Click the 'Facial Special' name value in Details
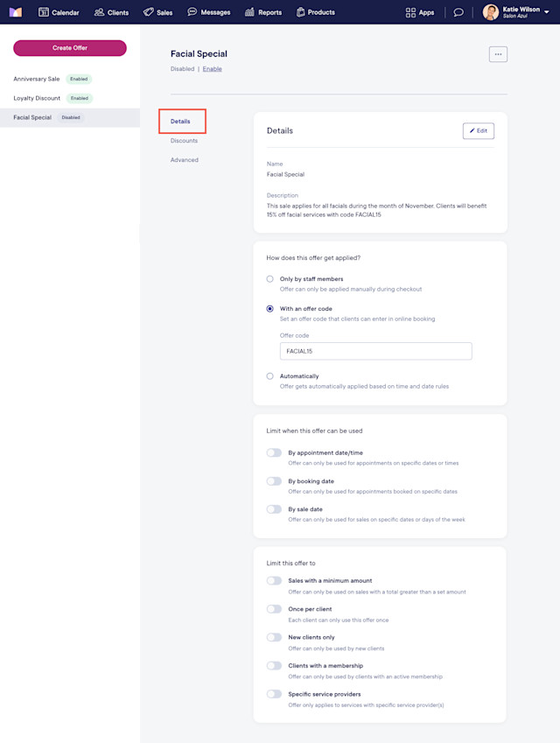Image resolution: width=560 pixels, height=743 pixels. click(285, 174)
